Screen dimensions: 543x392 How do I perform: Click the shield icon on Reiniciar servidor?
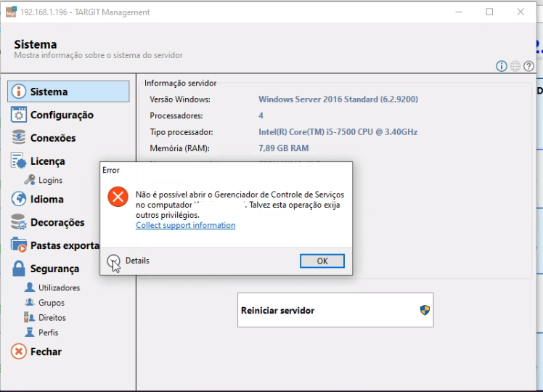click(x=425, y=309)
